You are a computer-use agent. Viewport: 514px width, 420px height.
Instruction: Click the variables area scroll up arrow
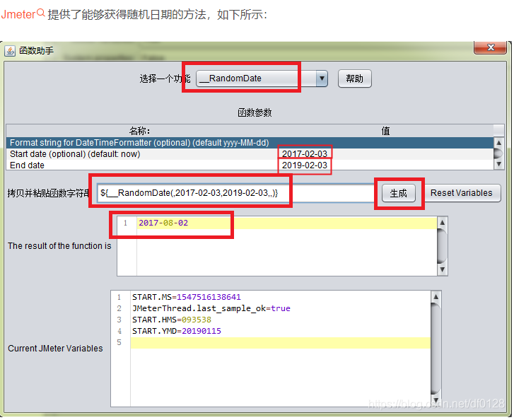[436, 297]
